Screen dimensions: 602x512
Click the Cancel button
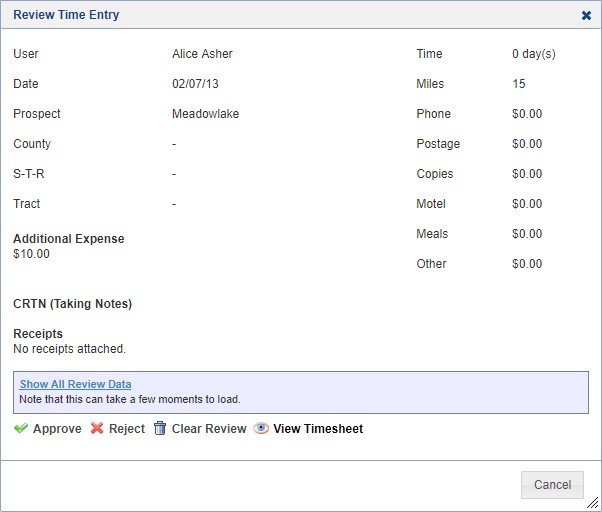tap(552, 485)
